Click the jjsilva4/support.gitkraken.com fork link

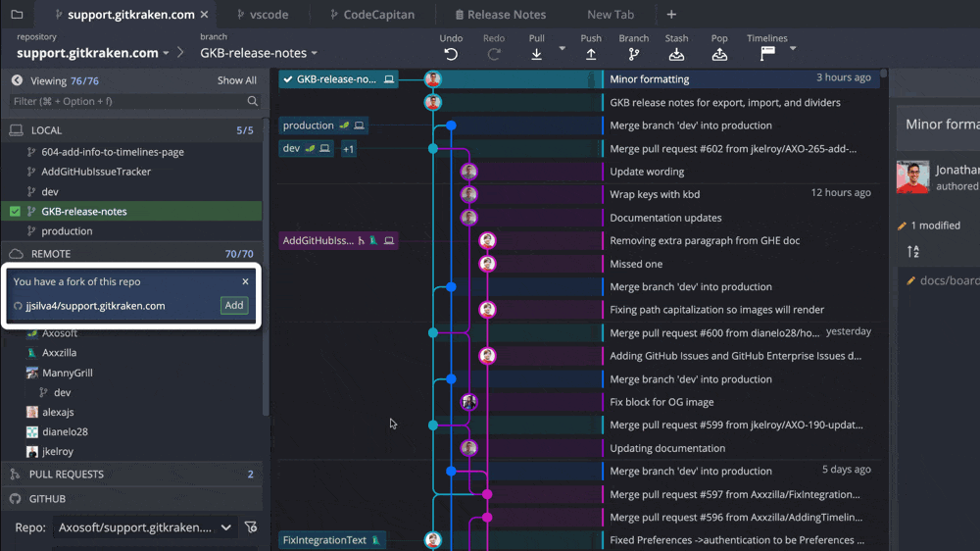pos(95,306)
